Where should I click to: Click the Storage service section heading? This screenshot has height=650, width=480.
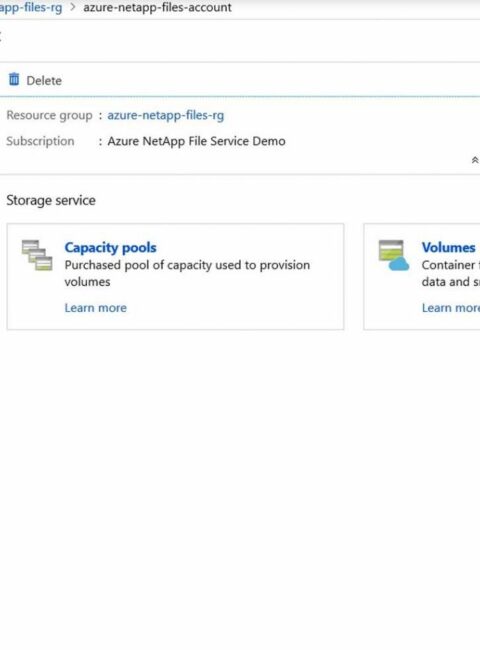coord(51,201)
